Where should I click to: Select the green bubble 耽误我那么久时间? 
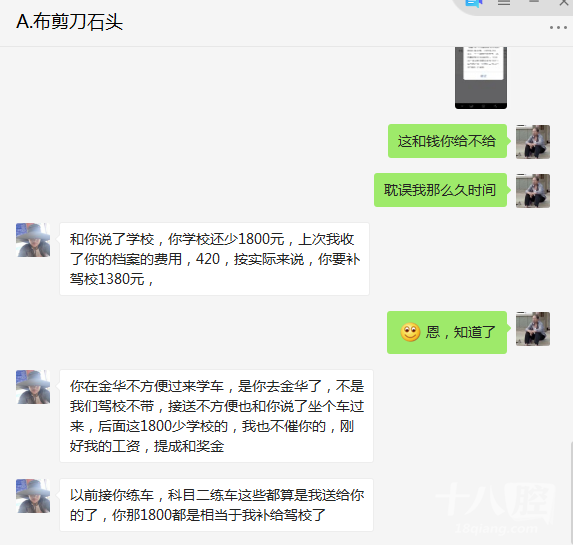(x=440, y=190)
